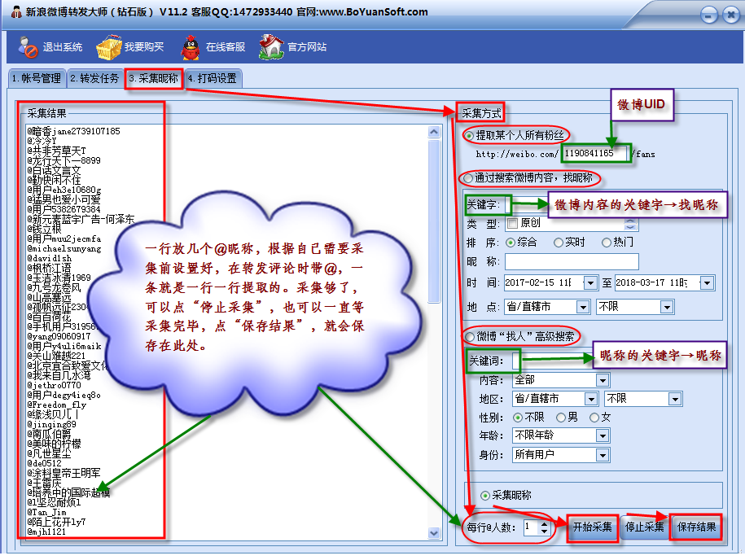Screen dimensions: 745x560
Task: Select @michaelsunyang in results
Action: point(64,248)
